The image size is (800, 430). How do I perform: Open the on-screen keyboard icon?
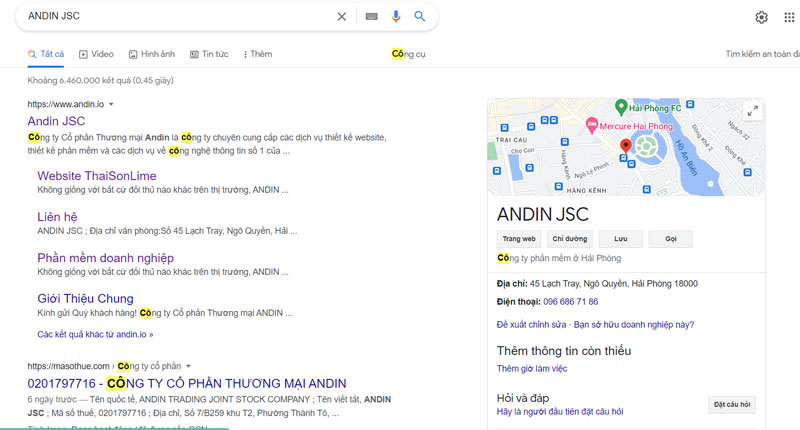pyautogui.click(x=371, y=17)
